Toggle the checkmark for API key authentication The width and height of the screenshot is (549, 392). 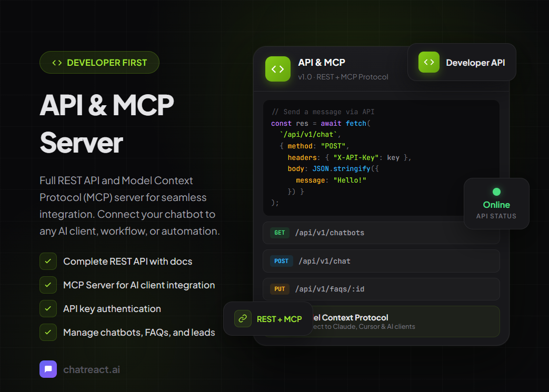point(48,309)
